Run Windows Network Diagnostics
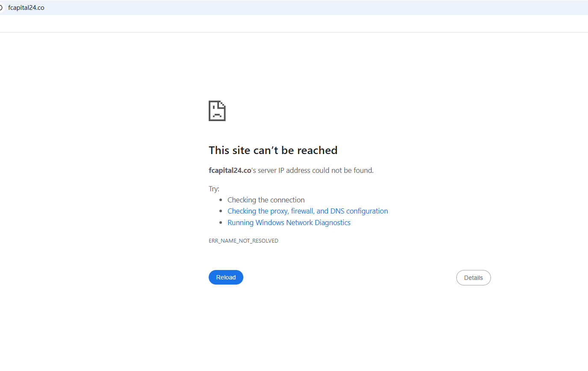 pos(289,223)
